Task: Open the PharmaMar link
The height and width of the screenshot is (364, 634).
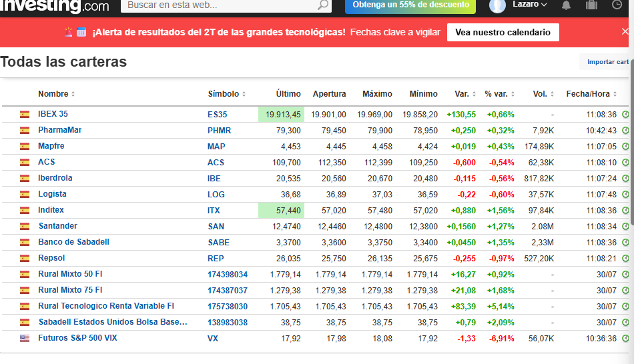Action: point(60,130)
